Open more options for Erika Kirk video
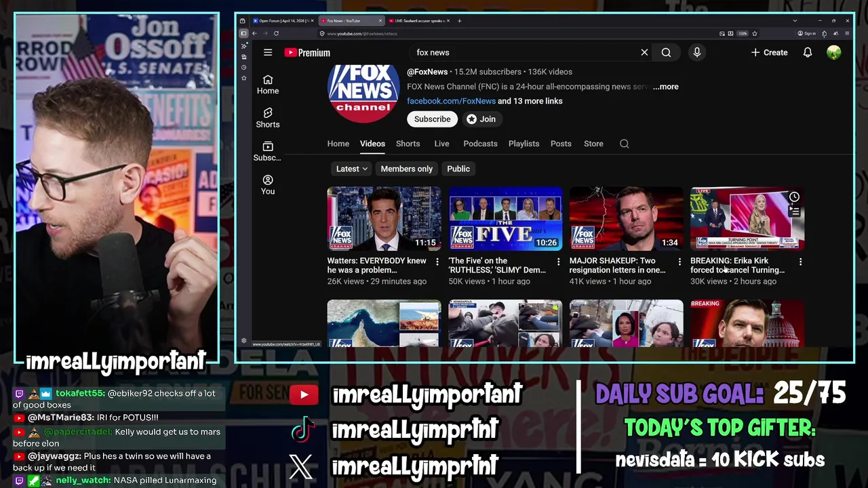The height and width of the screenshot is (488, 868). click(801, 262)
